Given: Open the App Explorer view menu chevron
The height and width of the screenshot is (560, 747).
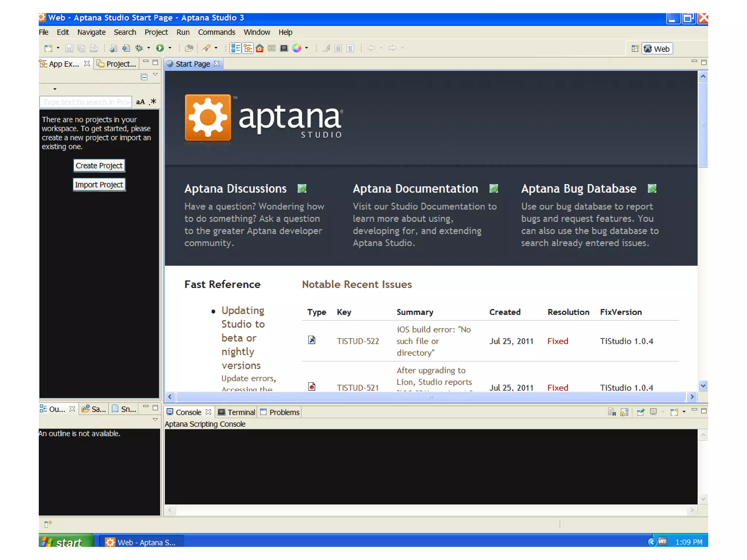Looking at the screenshot, I should [155, 75].
